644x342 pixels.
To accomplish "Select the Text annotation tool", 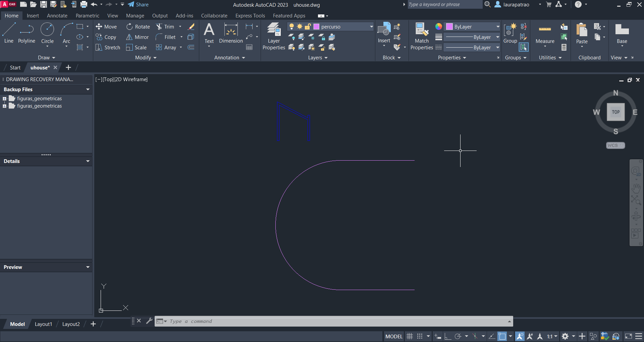I will [209, 33].
